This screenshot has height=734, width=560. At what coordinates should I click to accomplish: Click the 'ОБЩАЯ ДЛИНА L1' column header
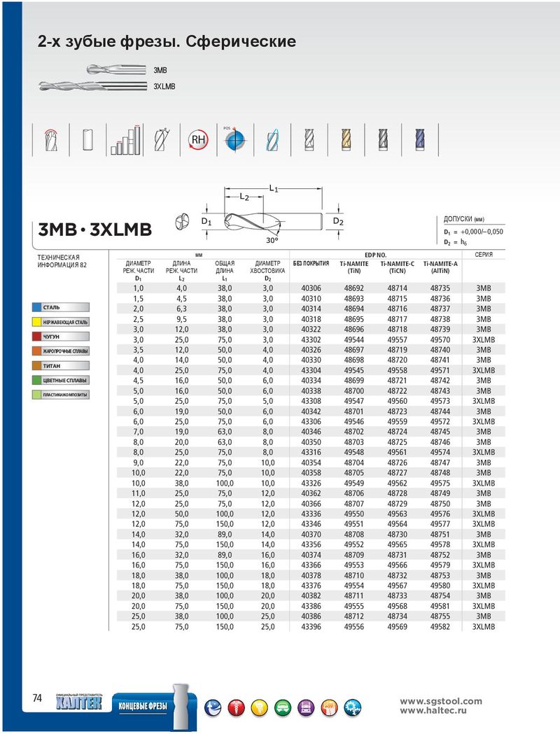pyautogui.click(x=225, y=271)
